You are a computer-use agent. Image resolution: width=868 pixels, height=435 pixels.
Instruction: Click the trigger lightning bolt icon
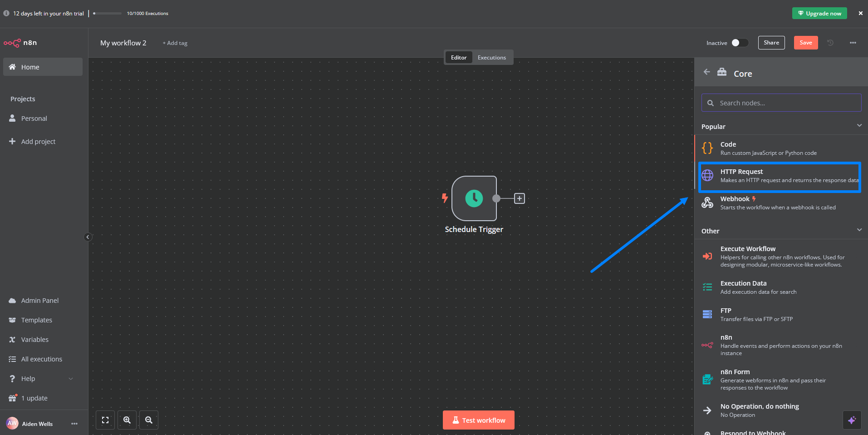tap(445, 198)
